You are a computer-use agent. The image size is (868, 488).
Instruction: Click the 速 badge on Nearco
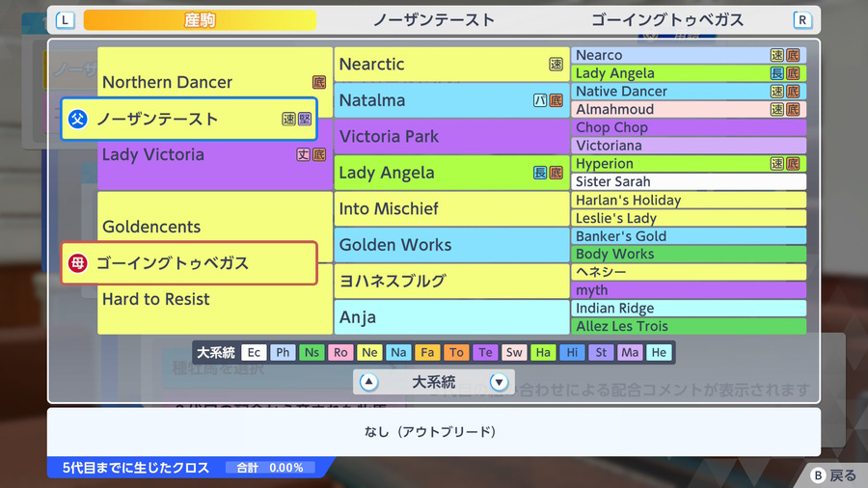pos(777,55)
